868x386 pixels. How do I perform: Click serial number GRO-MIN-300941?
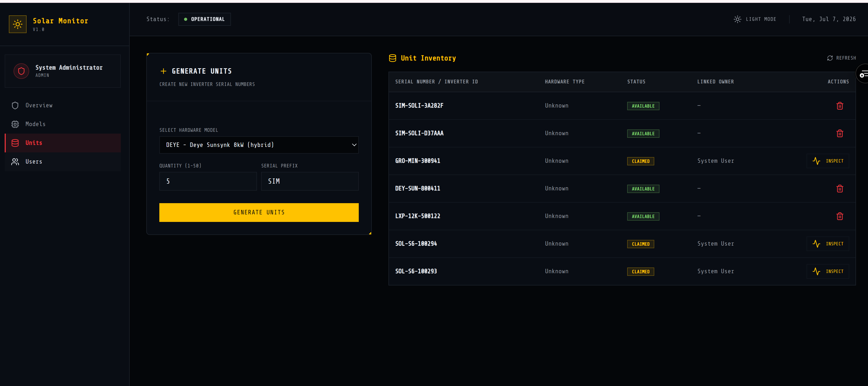coord(418,161)
